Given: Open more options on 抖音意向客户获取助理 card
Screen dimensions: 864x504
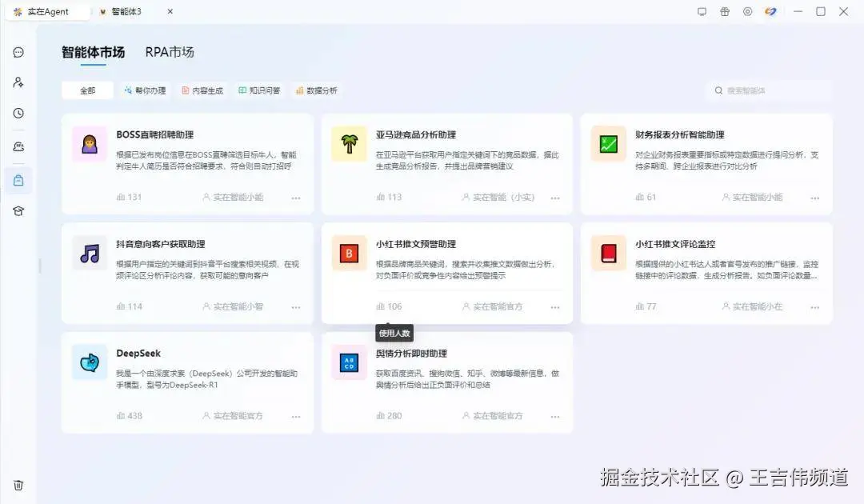Looking at the screenshot, I should pos(296,307).
